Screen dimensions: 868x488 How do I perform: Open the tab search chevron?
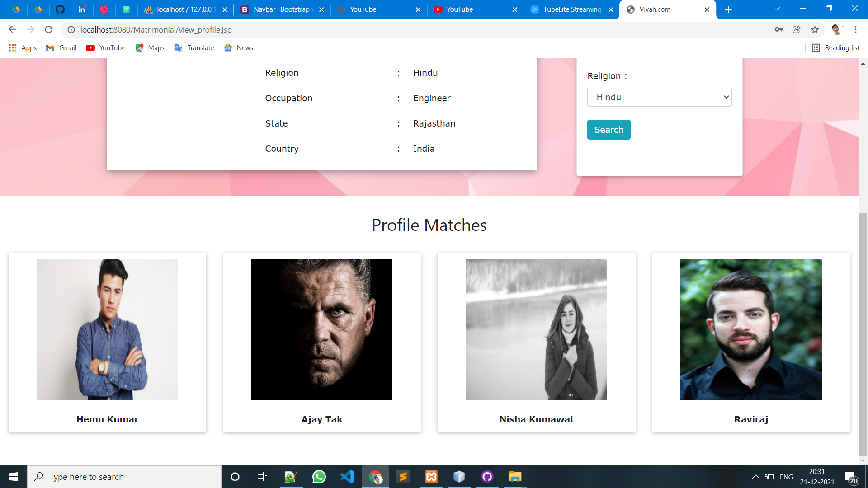tap(777, 9)
